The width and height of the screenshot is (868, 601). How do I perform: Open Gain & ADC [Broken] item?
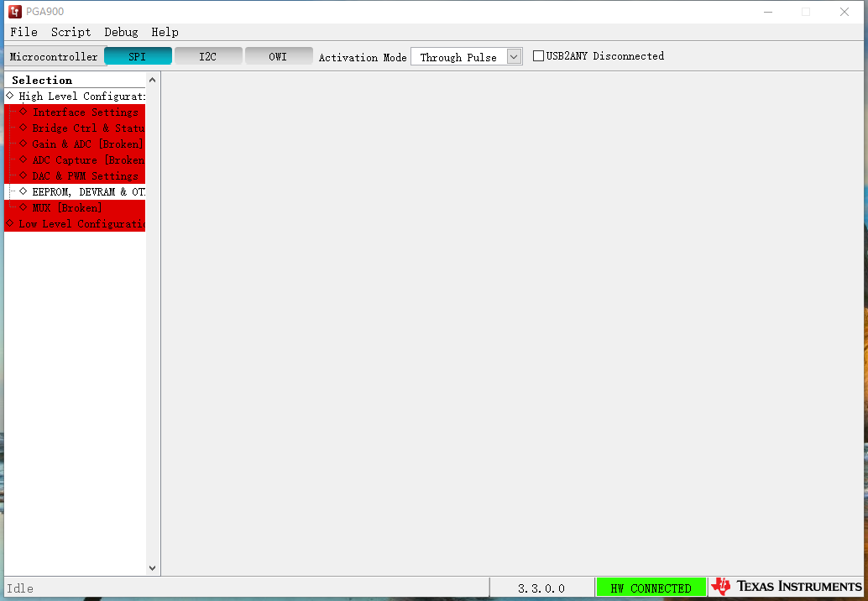87,144
